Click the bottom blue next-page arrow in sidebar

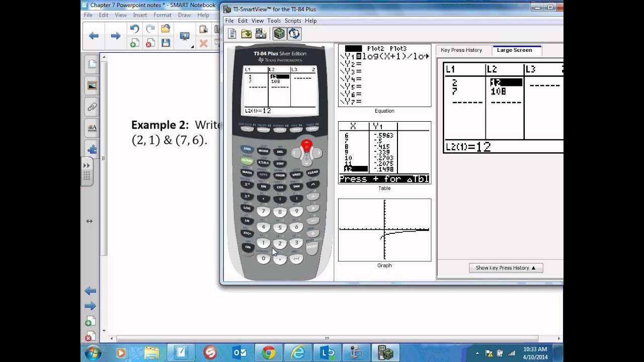point(90,306)
